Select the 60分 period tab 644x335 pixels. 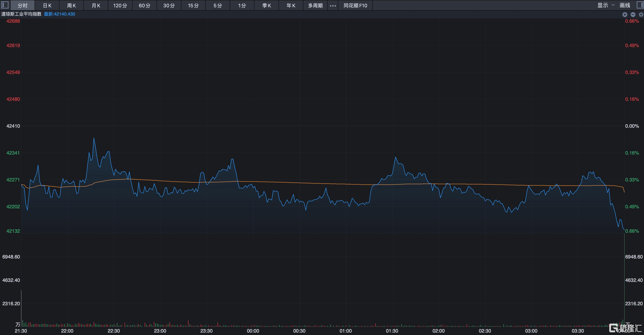coord(145,5)
